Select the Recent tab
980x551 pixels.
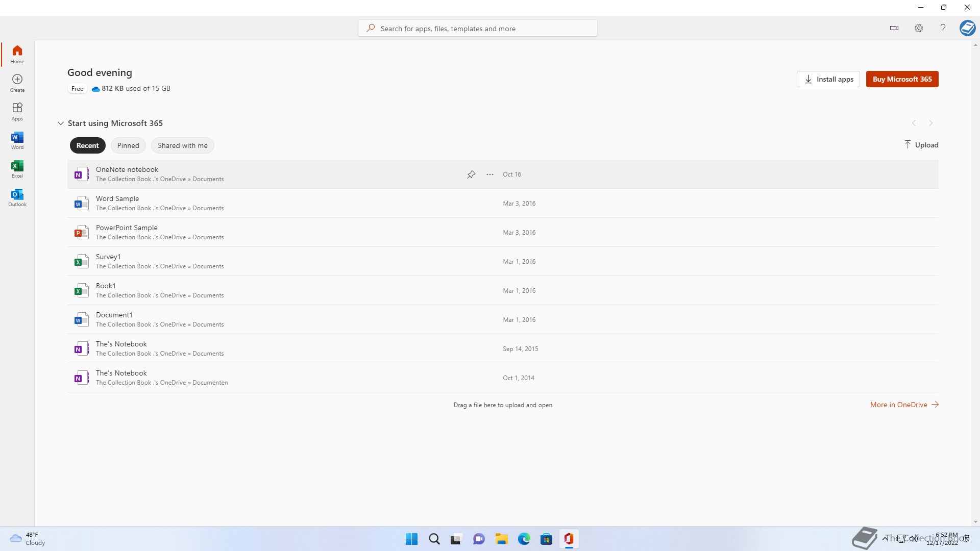[88, 145]
